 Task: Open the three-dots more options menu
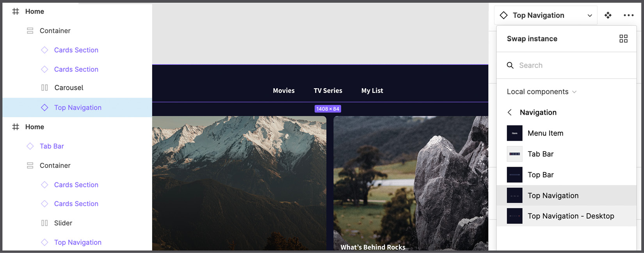628,15
